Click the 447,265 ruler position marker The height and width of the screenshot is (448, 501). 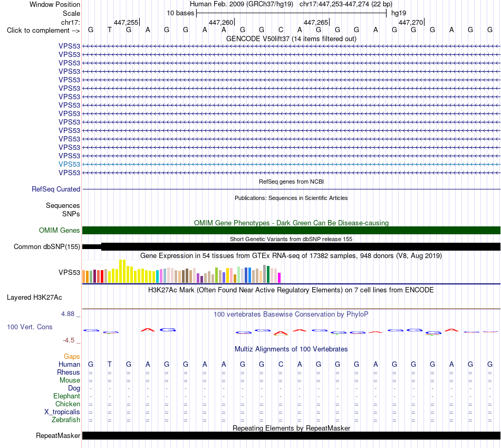[316, 22]
